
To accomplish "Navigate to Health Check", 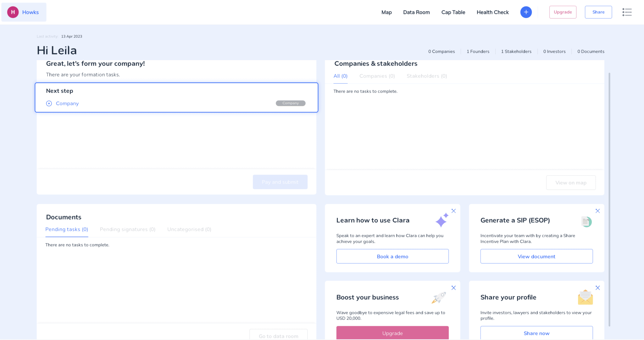I will (x=493, y=12).
